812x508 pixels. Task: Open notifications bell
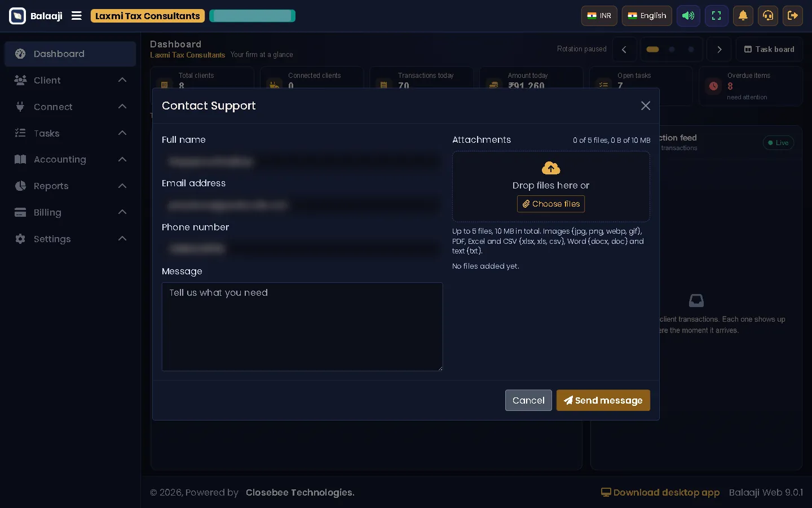click(743, 16)
